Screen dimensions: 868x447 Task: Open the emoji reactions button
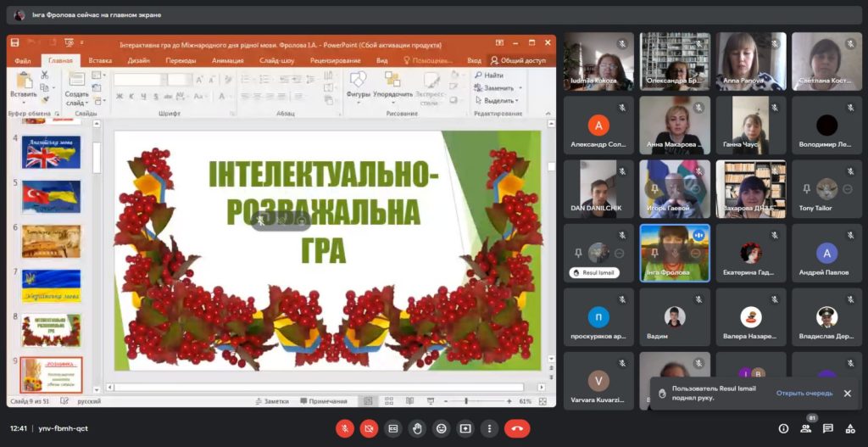[441, 428]
